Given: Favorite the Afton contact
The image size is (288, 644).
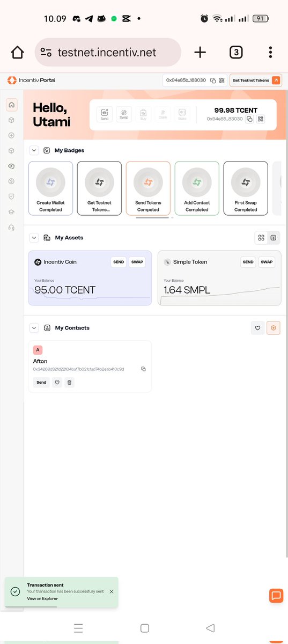Looking at the screenshot, I should click(57, 383).
